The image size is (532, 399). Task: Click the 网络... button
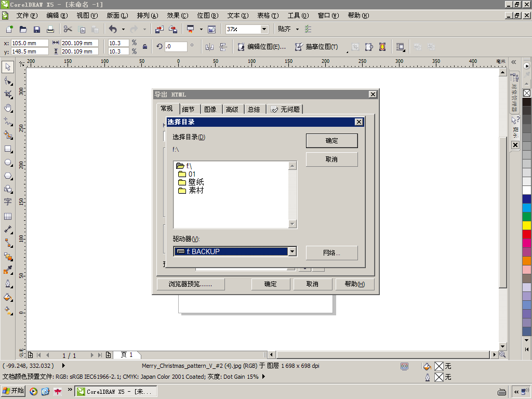pyautogui.click(x=332, y=253)
